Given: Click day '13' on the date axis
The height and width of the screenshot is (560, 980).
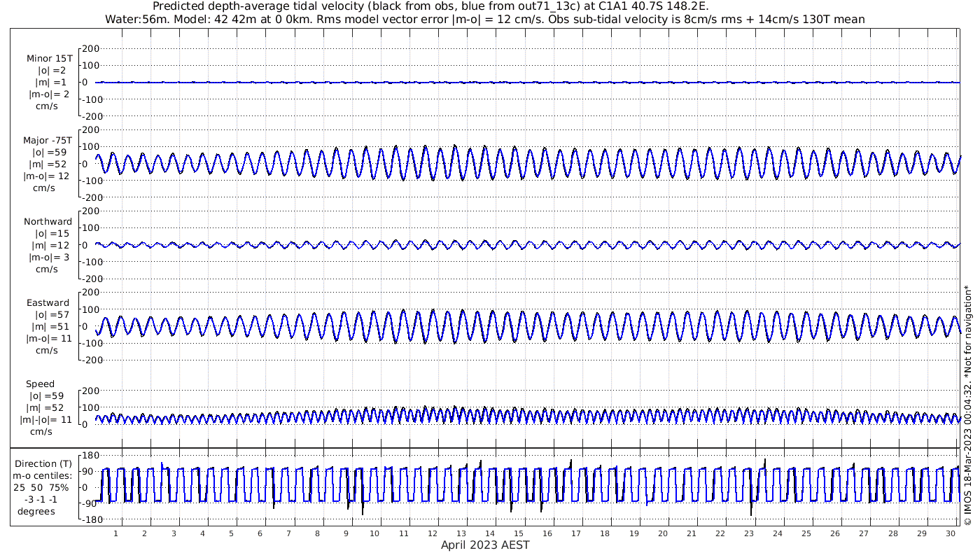Looking at the screenshot, I should click(461, 533).
